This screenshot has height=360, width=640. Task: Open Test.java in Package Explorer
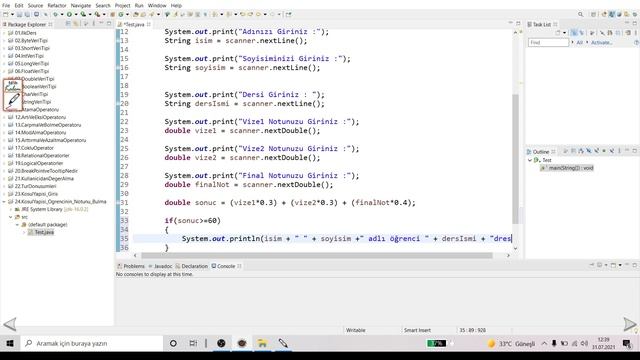coord(44,232)
